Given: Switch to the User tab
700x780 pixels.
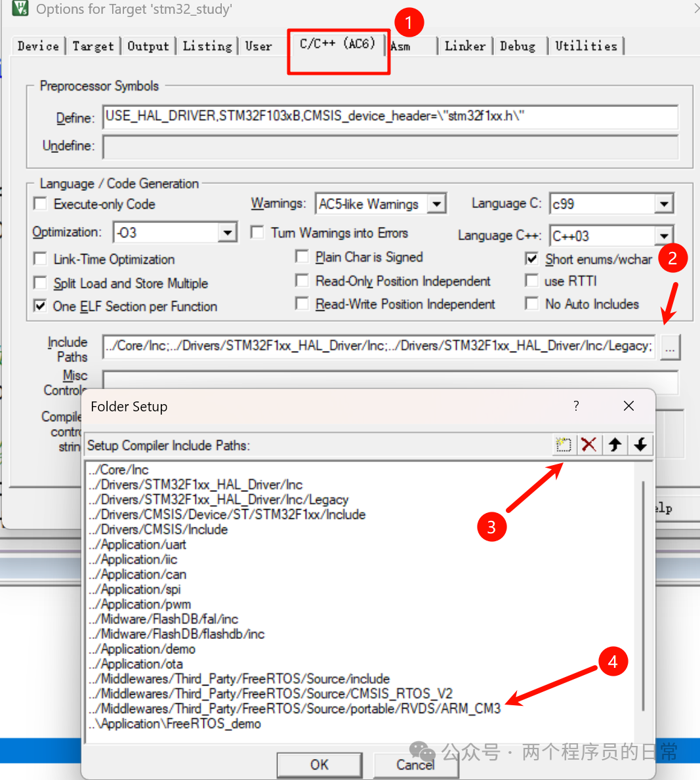Looking at the screenshot, I should 258,47.
